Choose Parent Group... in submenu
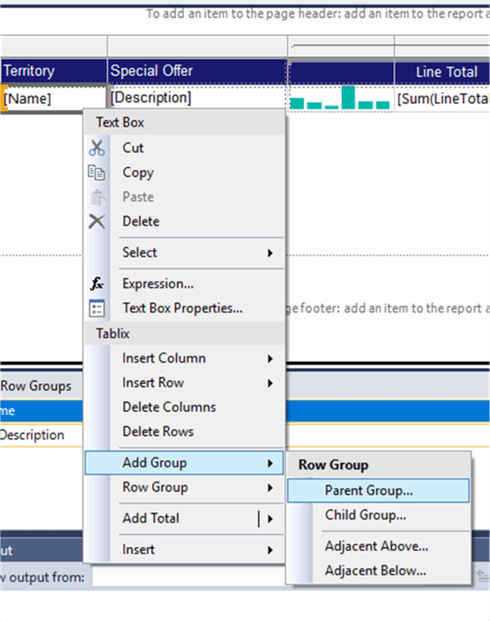This screenshot has width=490, height=621. pos(378,491)
